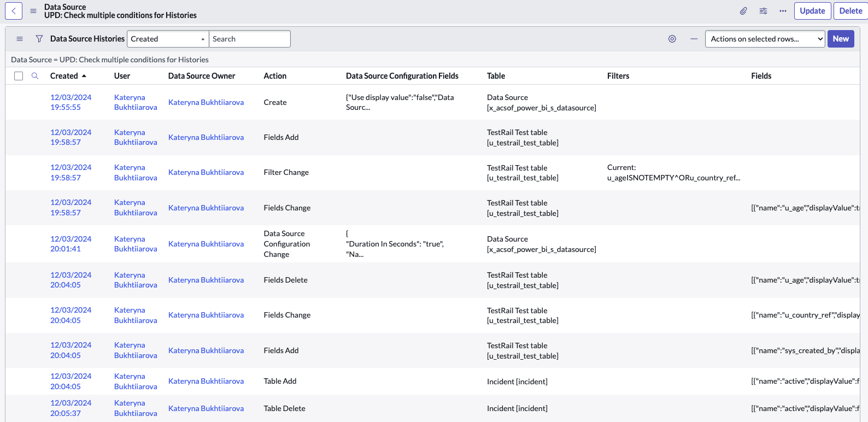Click the Update button
This screenshot has width=868, height=422.
click(x=812, y=11)
